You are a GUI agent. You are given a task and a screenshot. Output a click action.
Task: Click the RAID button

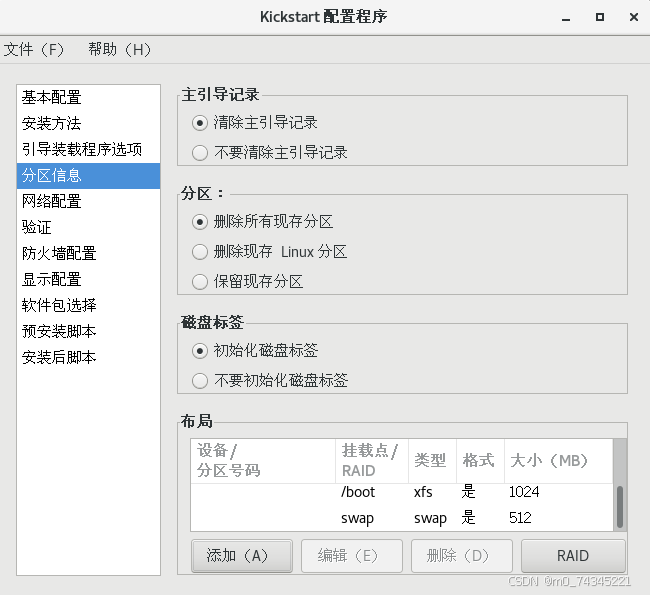573,556
